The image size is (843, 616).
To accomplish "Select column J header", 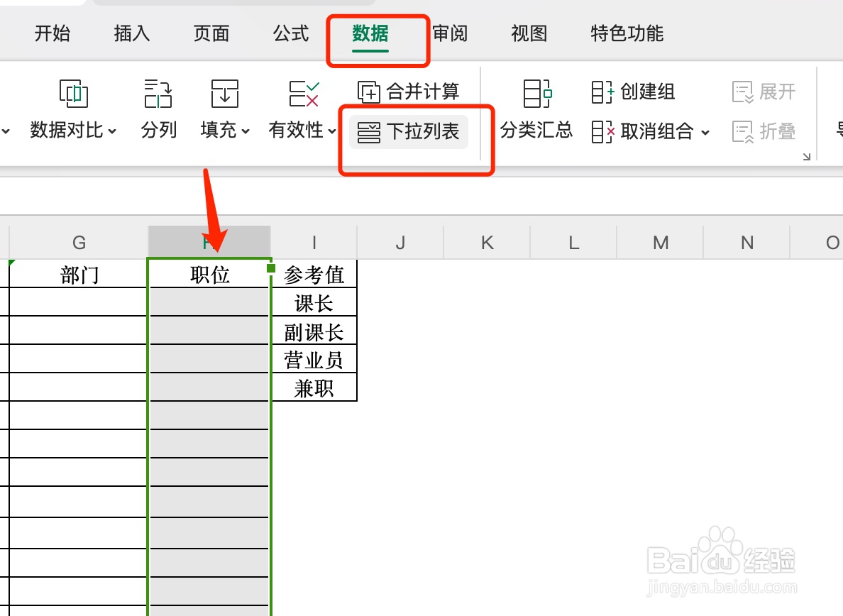I will click(x=400, y=243).
